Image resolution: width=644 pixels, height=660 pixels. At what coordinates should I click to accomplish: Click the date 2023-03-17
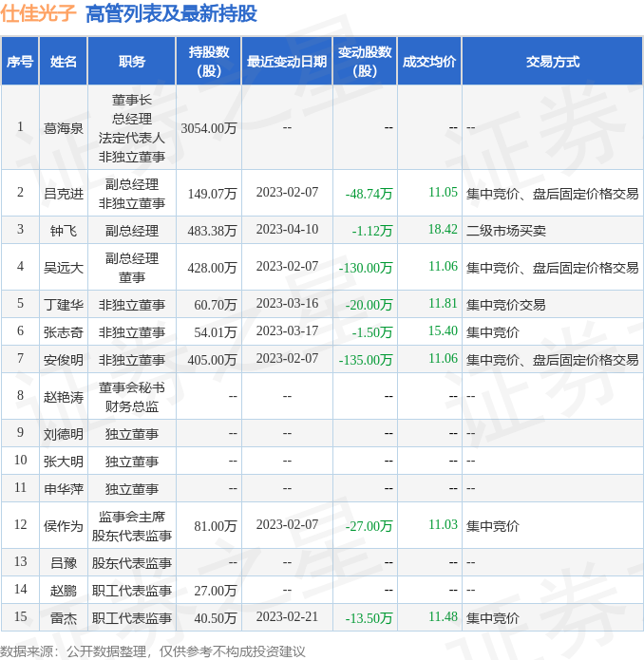pyautogui.click(x=287, y=330)
